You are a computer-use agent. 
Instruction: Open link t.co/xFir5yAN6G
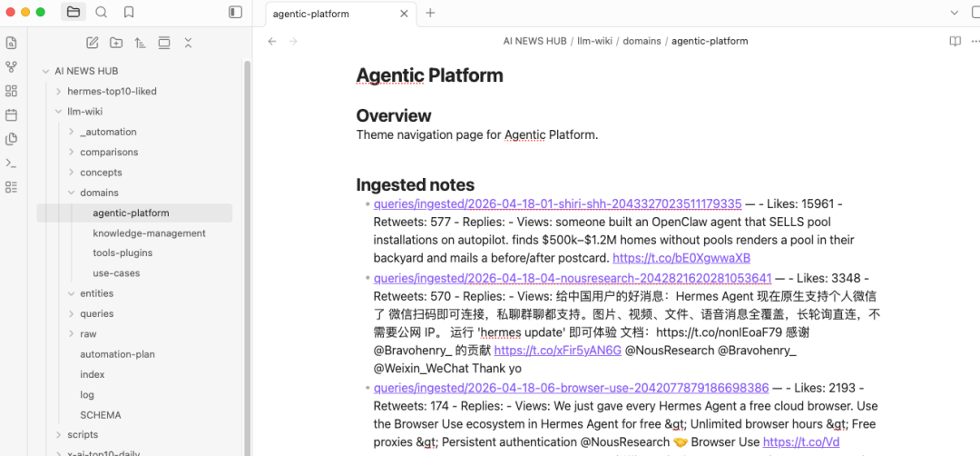(x=557, y=351)
